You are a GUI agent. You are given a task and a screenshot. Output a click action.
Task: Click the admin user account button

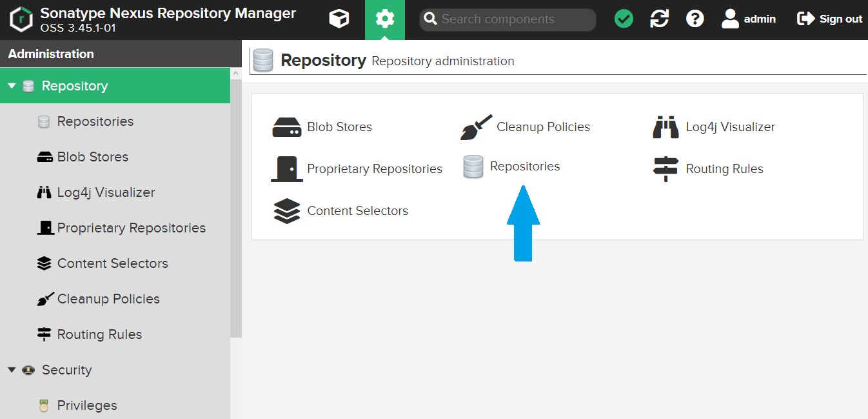pos(748,19)
